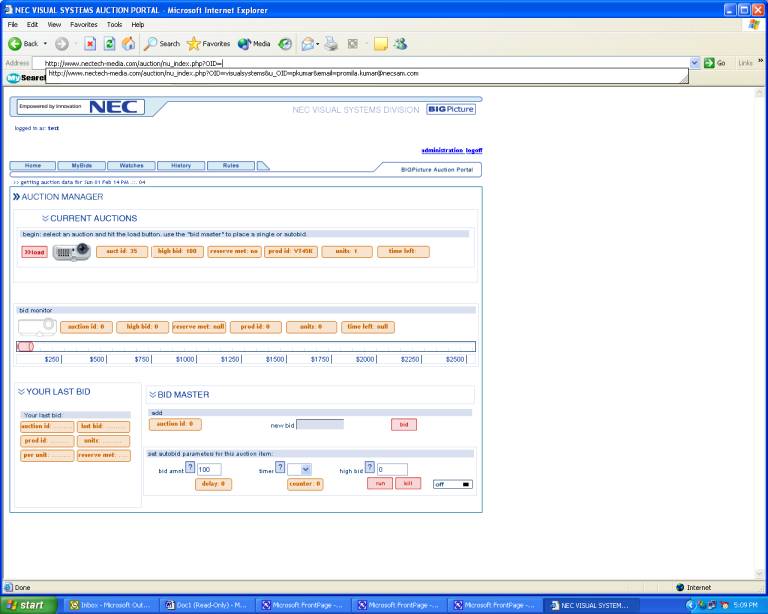Screen dimensions: 768x614
Task: Click the Internet zone globe in status bar
Action: point(680,587)
